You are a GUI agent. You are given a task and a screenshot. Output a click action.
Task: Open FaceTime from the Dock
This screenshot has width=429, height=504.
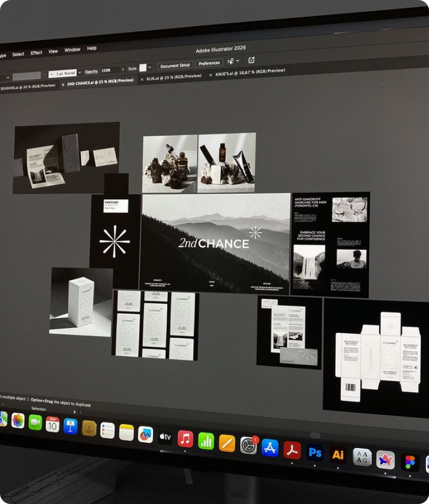coord(35,422)
